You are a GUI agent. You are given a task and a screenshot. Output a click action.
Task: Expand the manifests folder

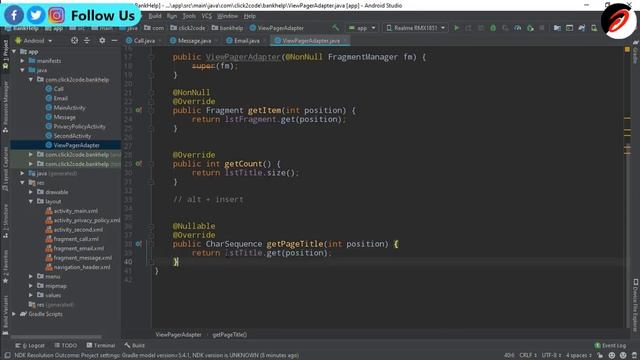pos(22,61)
